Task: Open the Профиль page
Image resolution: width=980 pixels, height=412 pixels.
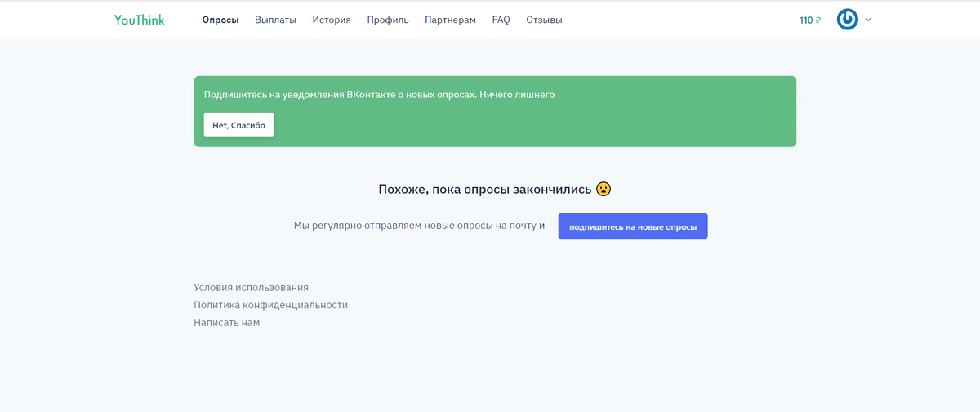Action: coord(388,20)
